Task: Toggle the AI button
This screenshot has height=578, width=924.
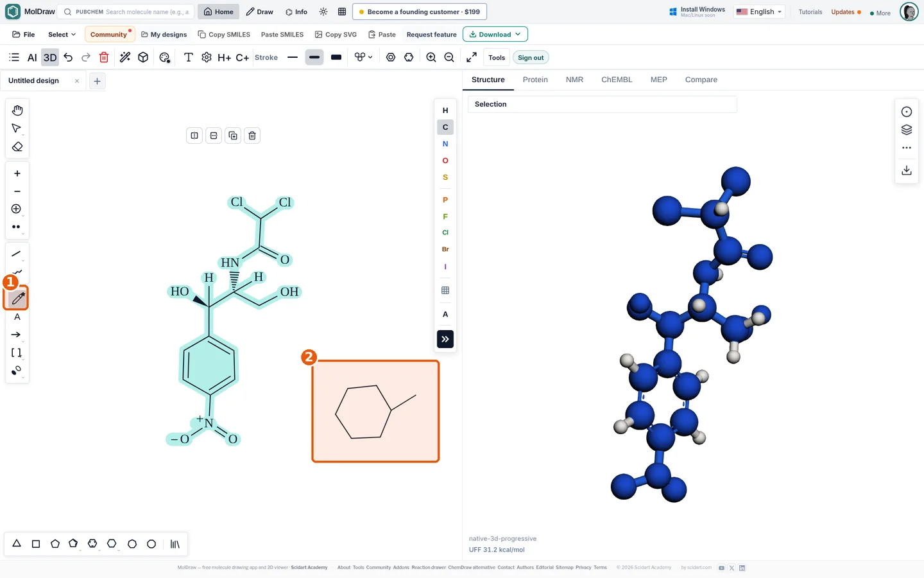Action: (x=32, y=57)
